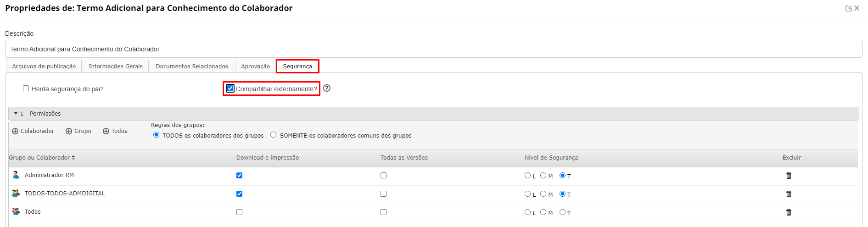Select SOMENTE os colaboradores comuns radio
This screenshot has width=868, height=227.
click(274, 135)
